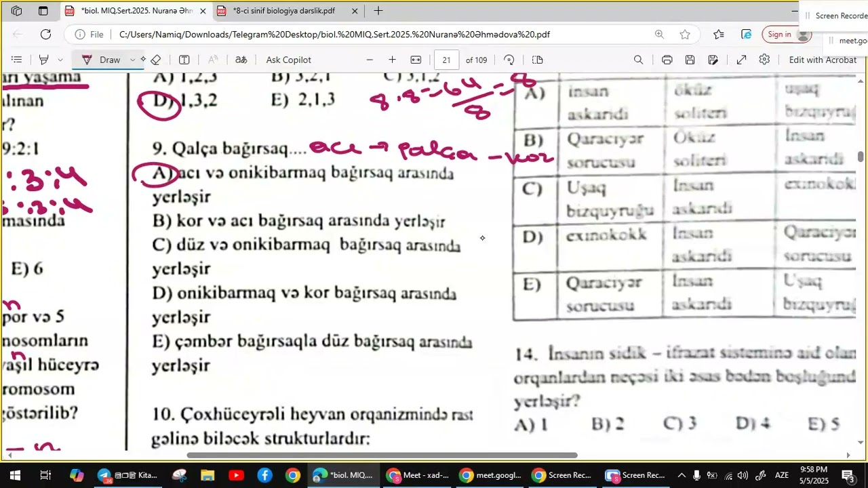Screen dimensions: 868x488
Task: Switch to Meet - xad taskbar window
Action: click(x=418, y=475)
